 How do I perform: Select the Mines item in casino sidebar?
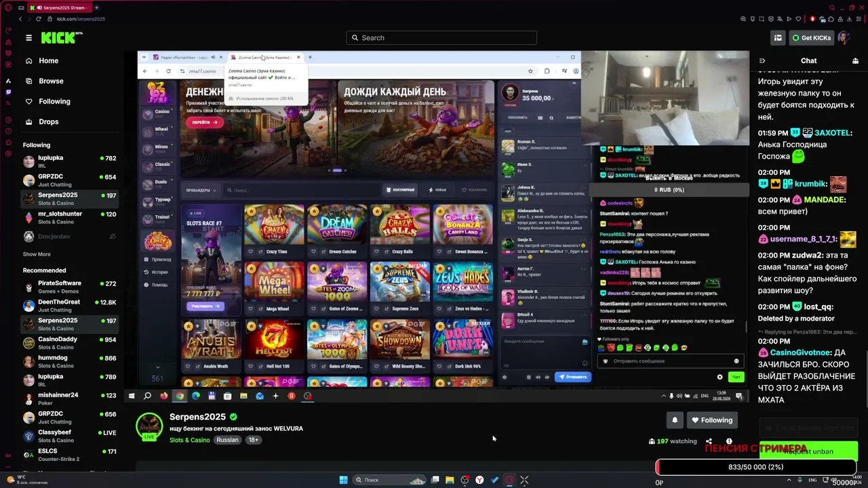157,148
